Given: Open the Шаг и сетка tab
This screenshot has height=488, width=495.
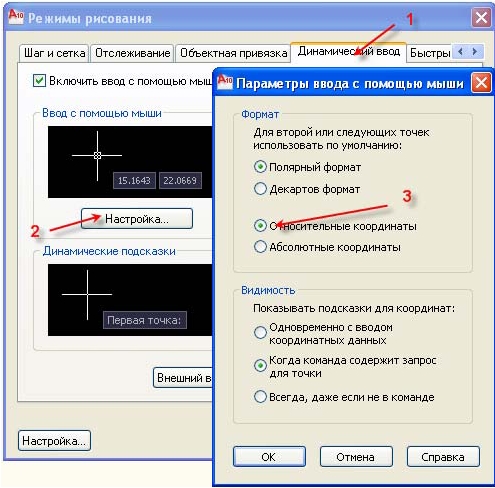Looking at the screenshot, I should (x=54, y=53).
